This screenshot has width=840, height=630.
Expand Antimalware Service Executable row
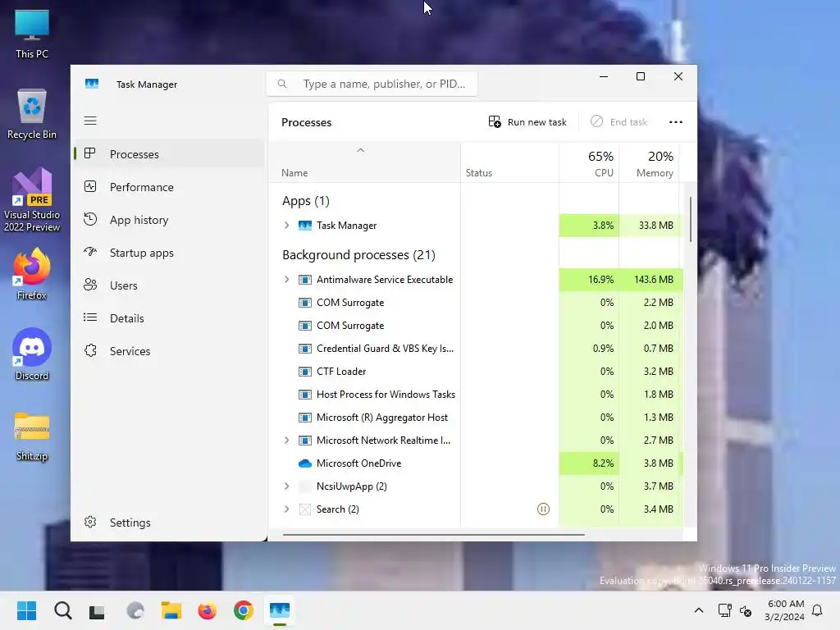[x=286, y=280]
